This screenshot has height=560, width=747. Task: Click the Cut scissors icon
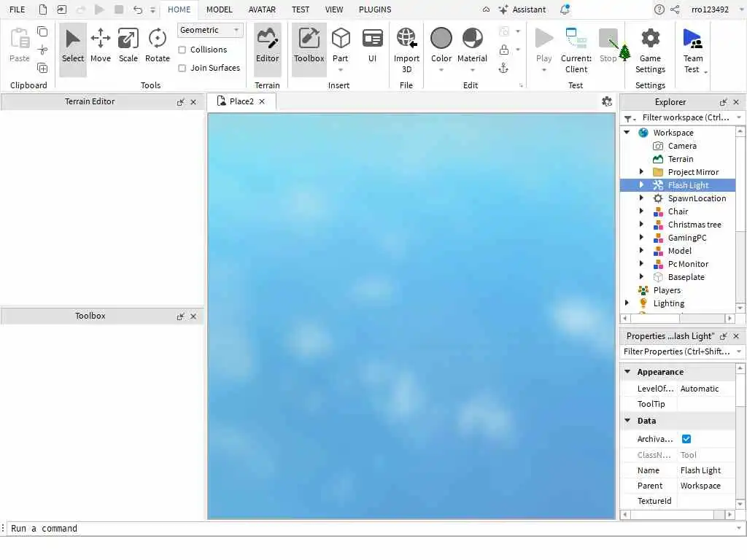tap(42, 50)
